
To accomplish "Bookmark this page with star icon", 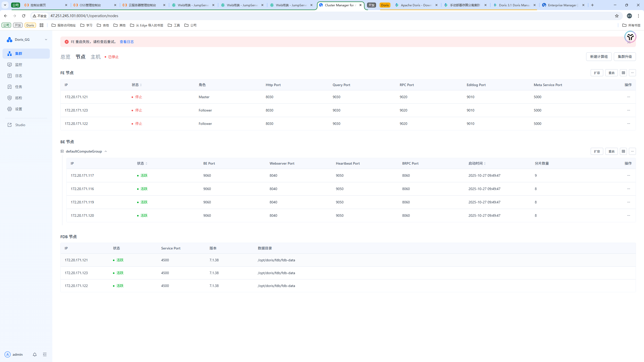I will tap(617, 16).
